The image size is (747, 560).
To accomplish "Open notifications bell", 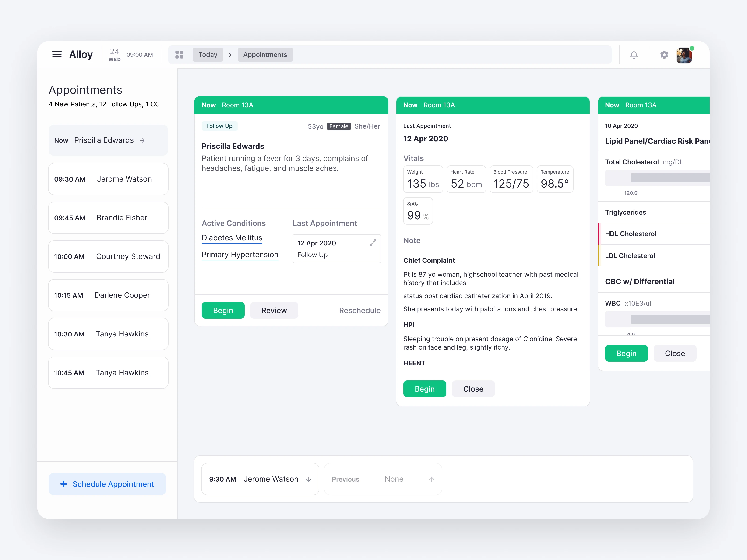I will [x=634, y=55].
